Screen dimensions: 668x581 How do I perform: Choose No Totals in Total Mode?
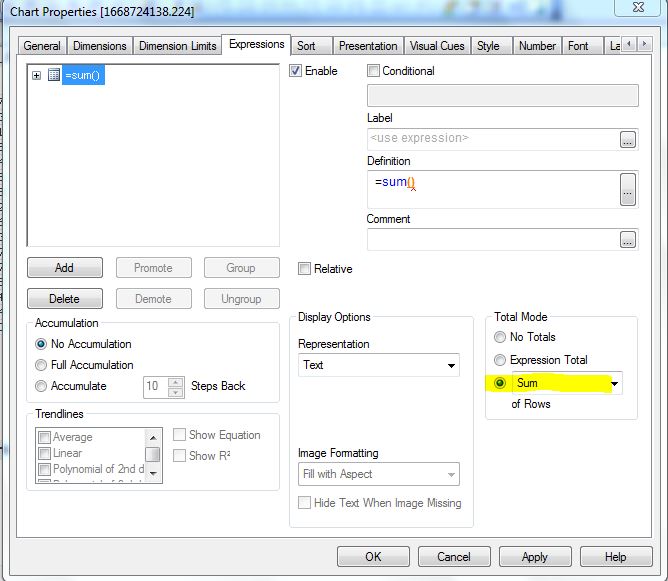click(500, 337)
